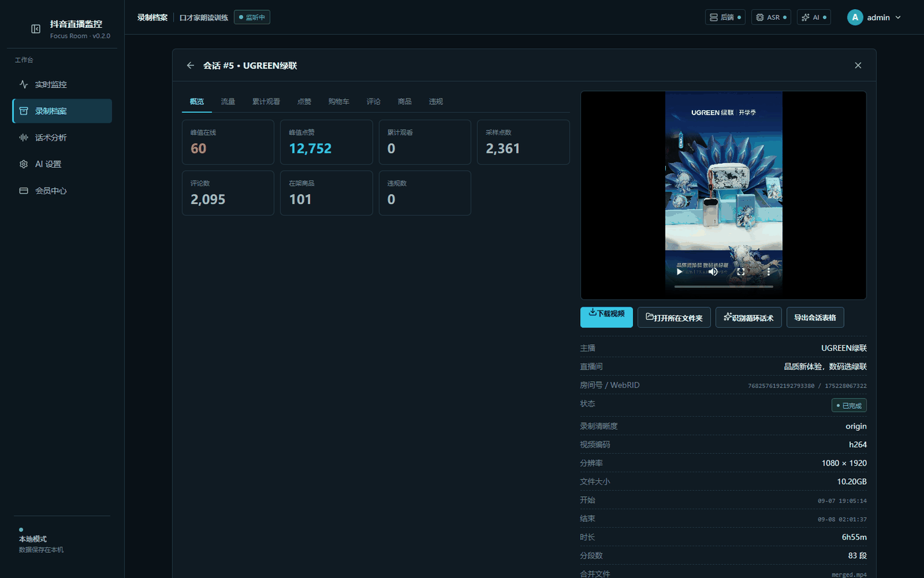This screenshot has height=578, width=924.
Task: Switch to the 概览 tab
Action: pyautogui.click(x=197, y=102)
